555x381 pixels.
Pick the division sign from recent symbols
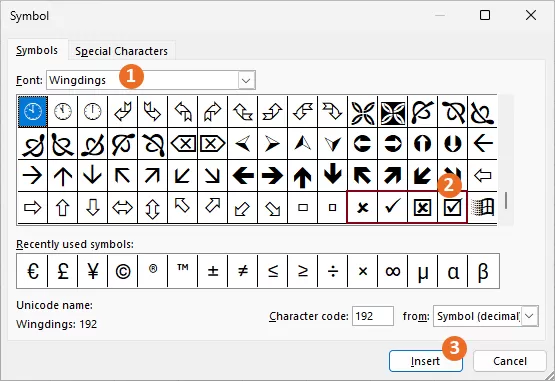click(x=332, y=271)
